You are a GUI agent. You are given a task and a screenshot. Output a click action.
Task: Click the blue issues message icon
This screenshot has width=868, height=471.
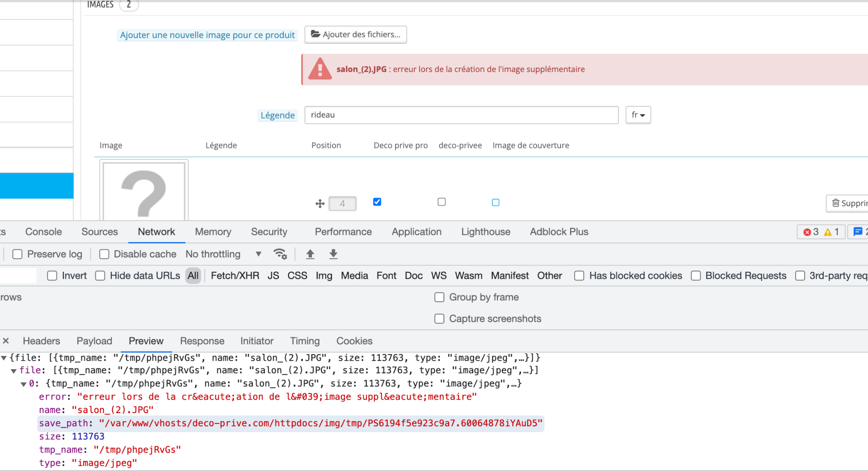coord(858,232)
